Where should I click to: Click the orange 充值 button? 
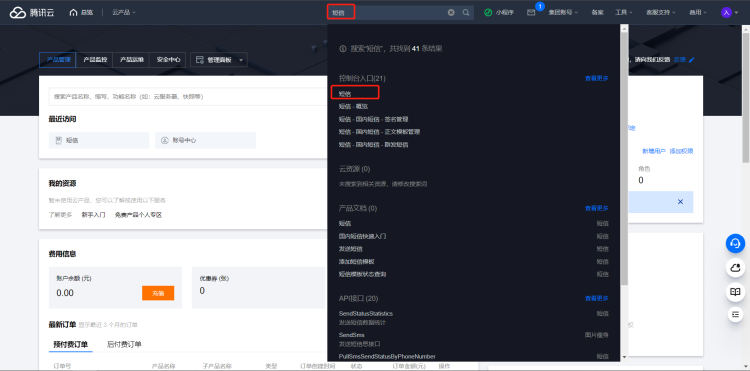coord(158,293)
